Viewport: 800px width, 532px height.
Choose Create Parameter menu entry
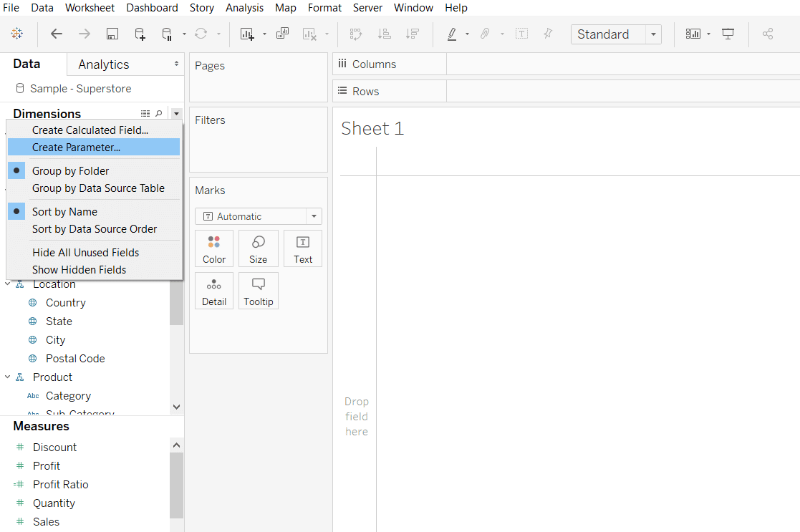94,147
